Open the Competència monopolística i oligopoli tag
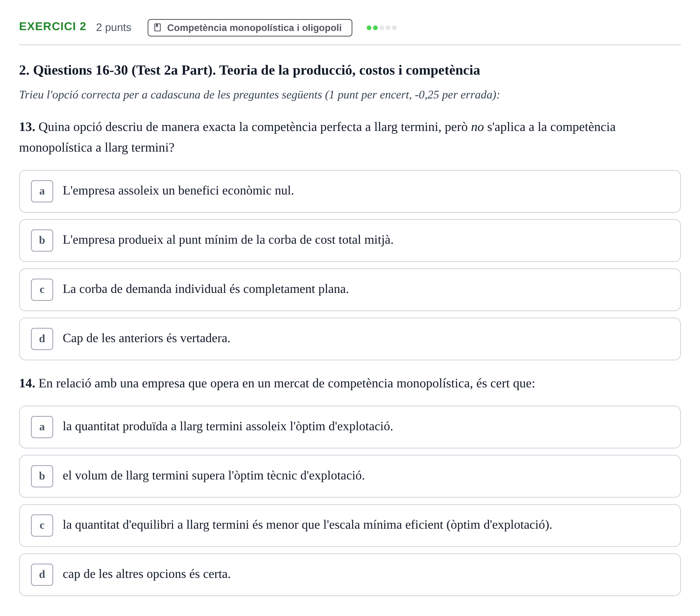 250,28
